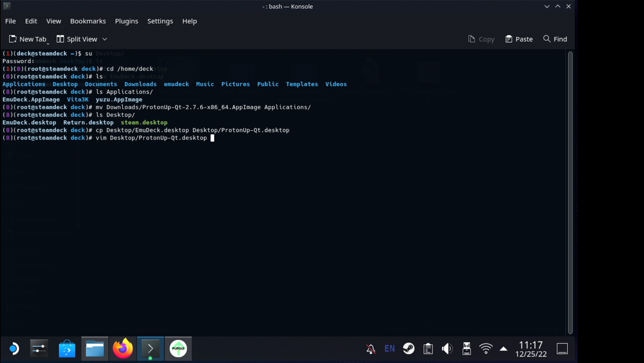Click the terminal vertical scrollbar
Viewport: 644px width, 363px height.
coord(569,192)
